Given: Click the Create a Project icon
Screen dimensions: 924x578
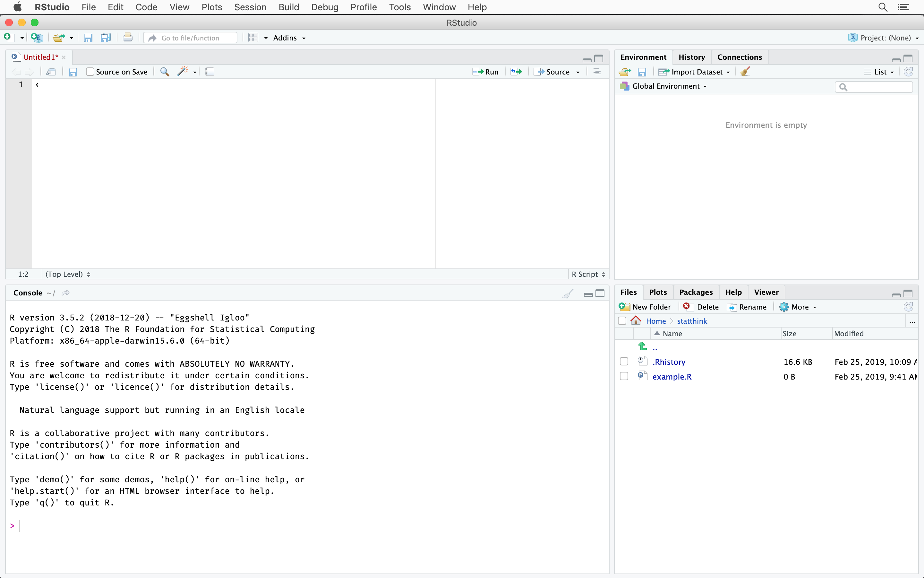Looking at the screenshot, I should coord(37,38).
